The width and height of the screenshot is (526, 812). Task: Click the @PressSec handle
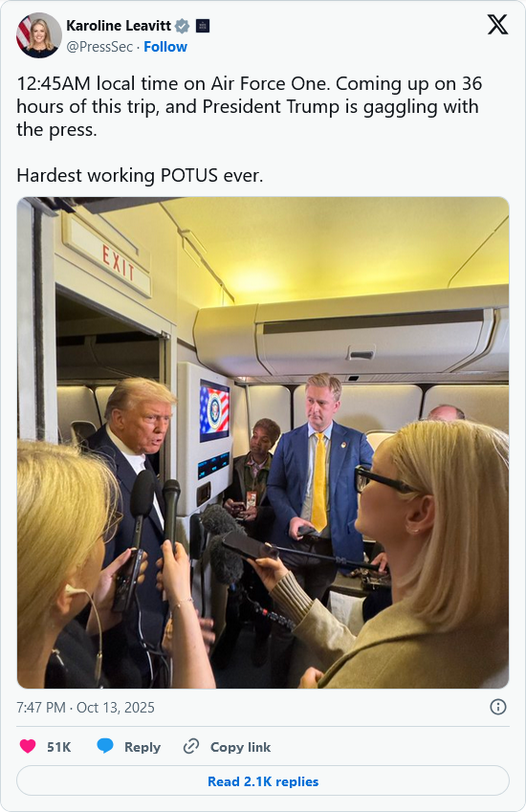click(x=99, y=47)
